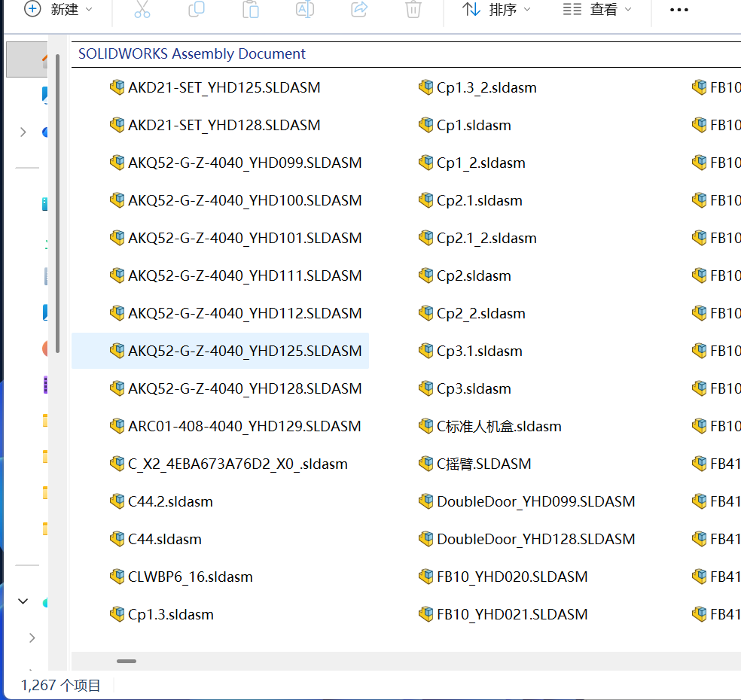
Task: Select file C_X2_4EBA673A76D2_X0_.sldasm
Action: (229, 464)
